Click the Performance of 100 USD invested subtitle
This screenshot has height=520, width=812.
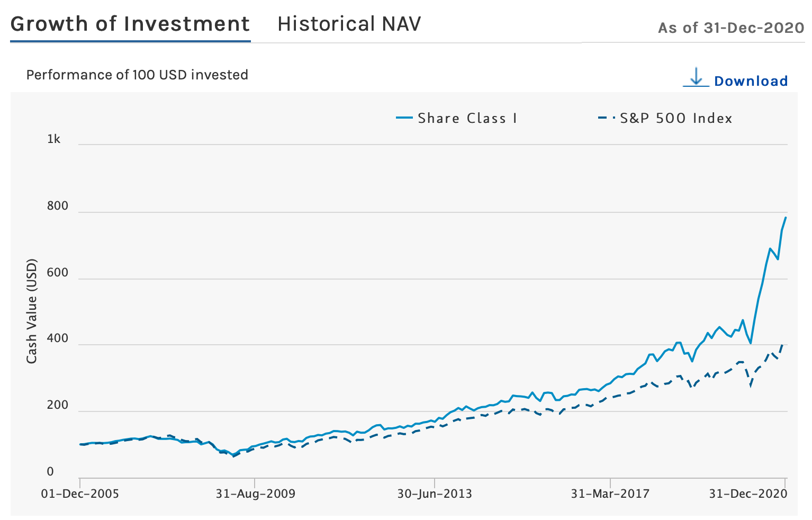tap(137, 75)
